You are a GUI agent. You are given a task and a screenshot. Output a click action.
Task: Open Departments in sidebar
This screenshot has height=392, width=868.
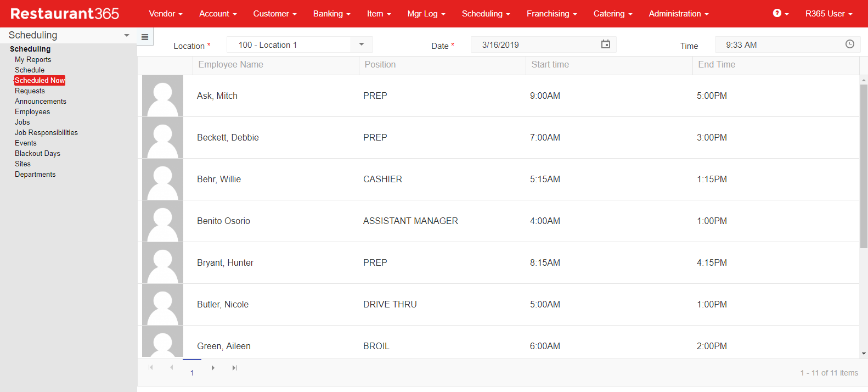pyautogui.click(x=35, y=174)
